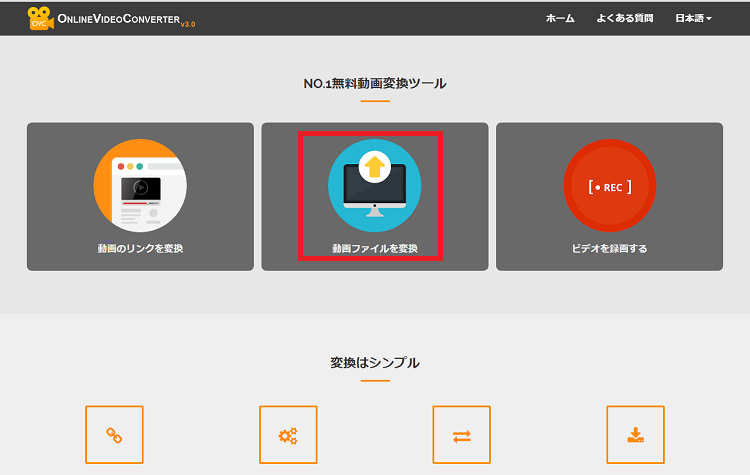Screen dimensions: 750x475
Task: Click the download tray step icon
Action: coord(635,435)
